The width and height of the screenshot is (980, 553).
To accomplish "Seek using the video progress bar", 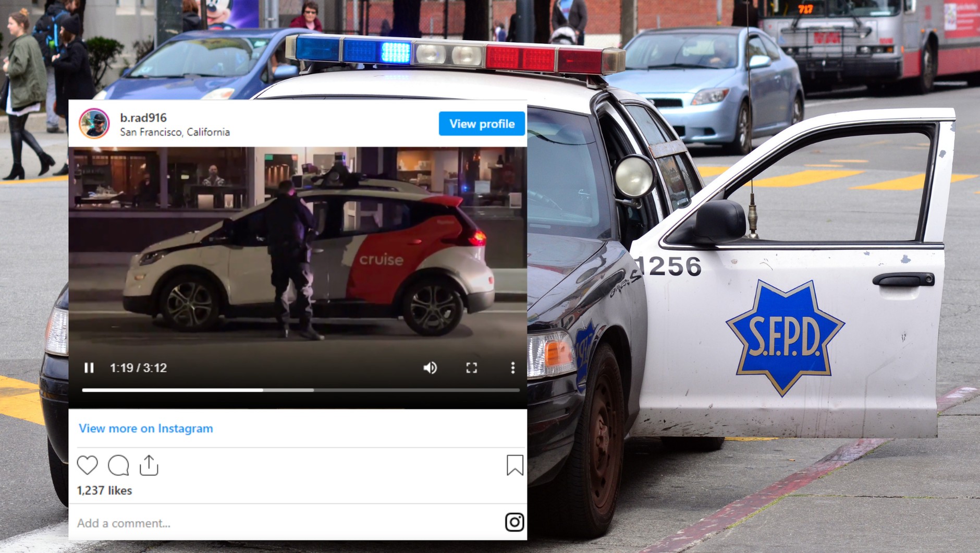I will tap(300, 390).
